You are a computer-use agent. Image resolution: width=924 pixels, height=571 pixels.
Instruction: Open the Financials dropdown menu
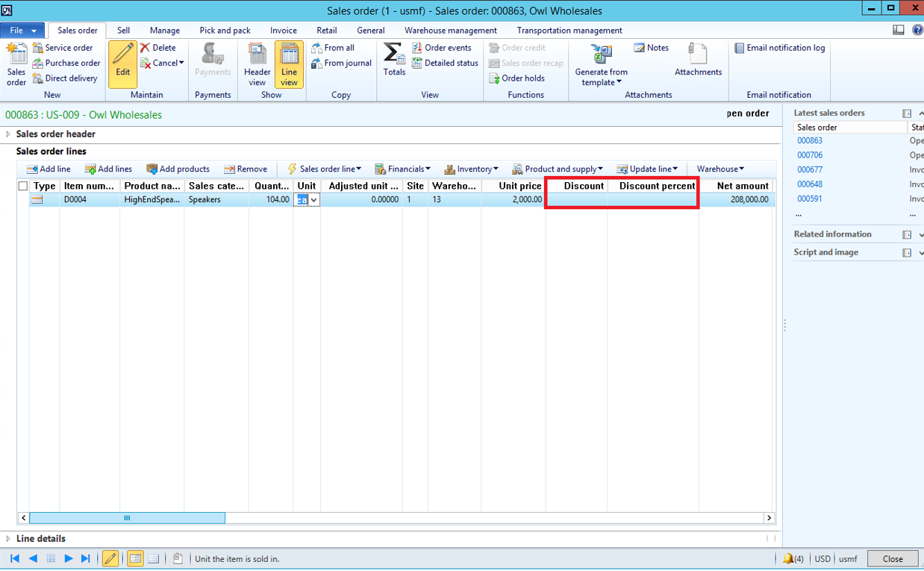tap(402, 169)
